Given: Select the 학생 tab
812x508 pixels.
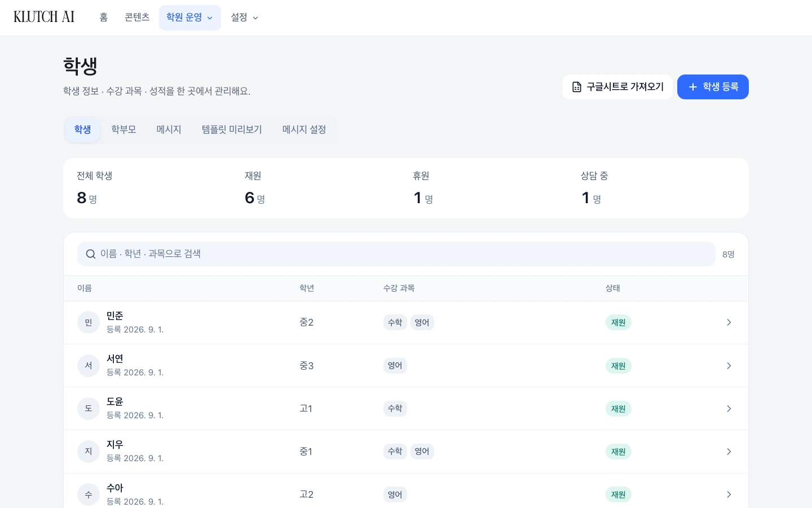Looking at the screenshot, I should tap(83, 130).
